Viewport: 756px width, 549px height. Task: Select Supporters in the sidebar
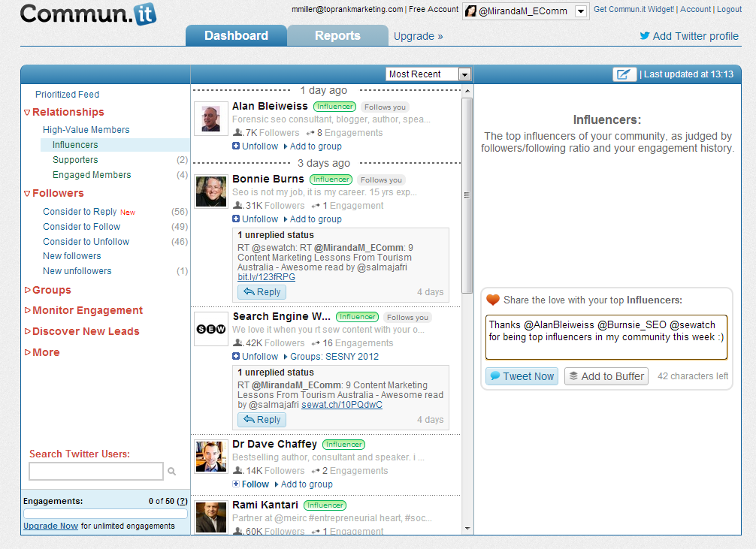pyautogui.click(x=75, y=159)
